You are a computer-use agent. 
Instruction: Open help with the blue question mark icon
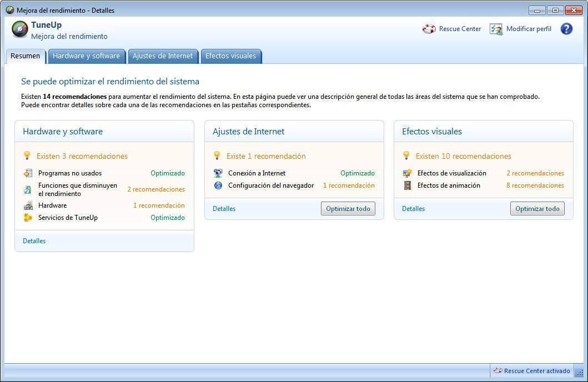[566, 29]
